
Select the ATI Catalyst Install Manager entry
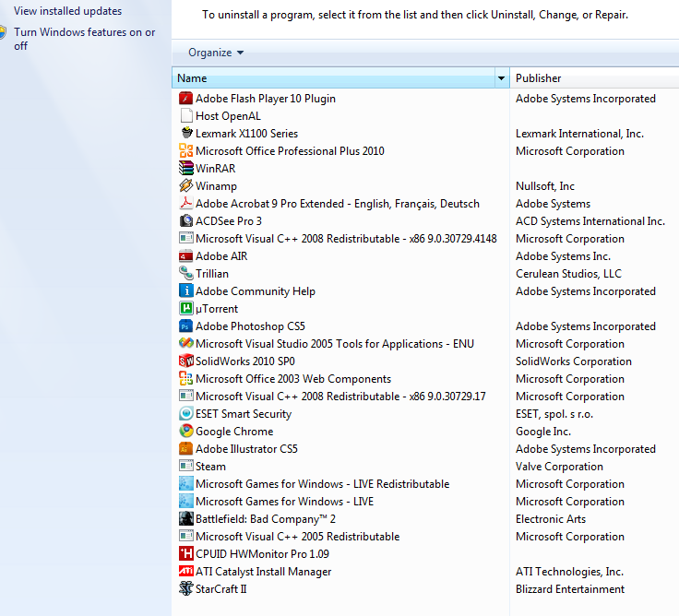pos(263,572)
